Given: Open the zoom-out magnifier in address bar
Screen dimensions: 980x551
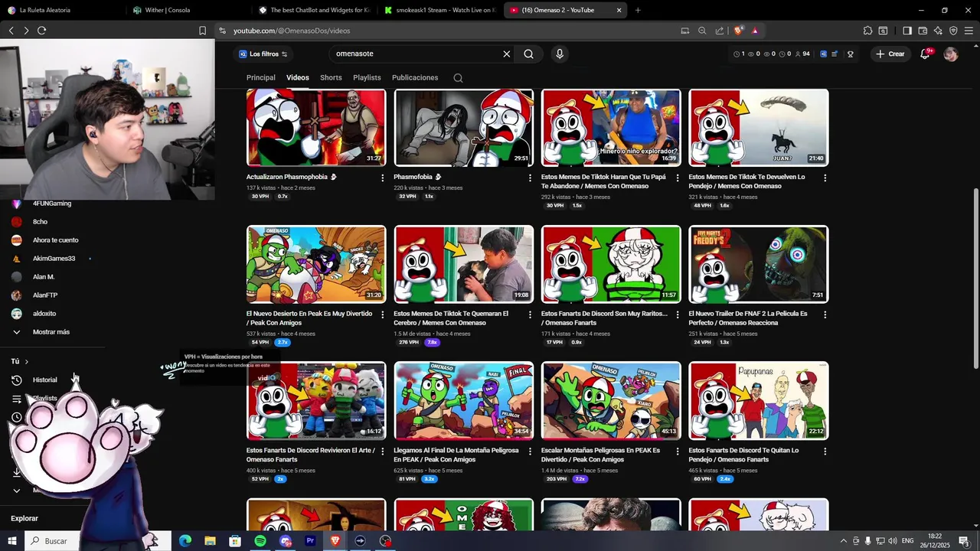Looking at the screenshot, I should [x=702, y=31].
